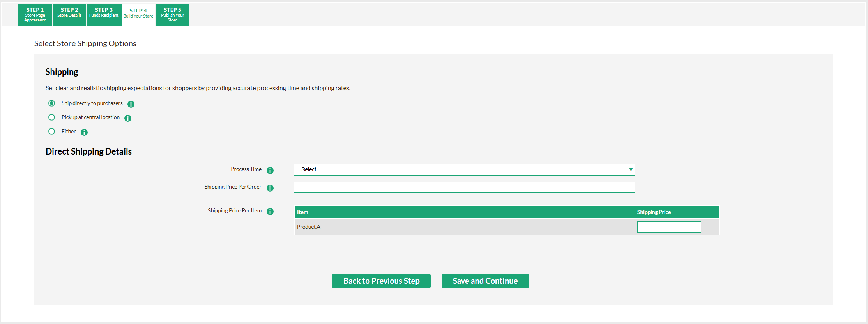Select Ship directly to purchasers radio button
Viewport: 868px width, 324px height.
pyautogui.click(x=51, y=103)
